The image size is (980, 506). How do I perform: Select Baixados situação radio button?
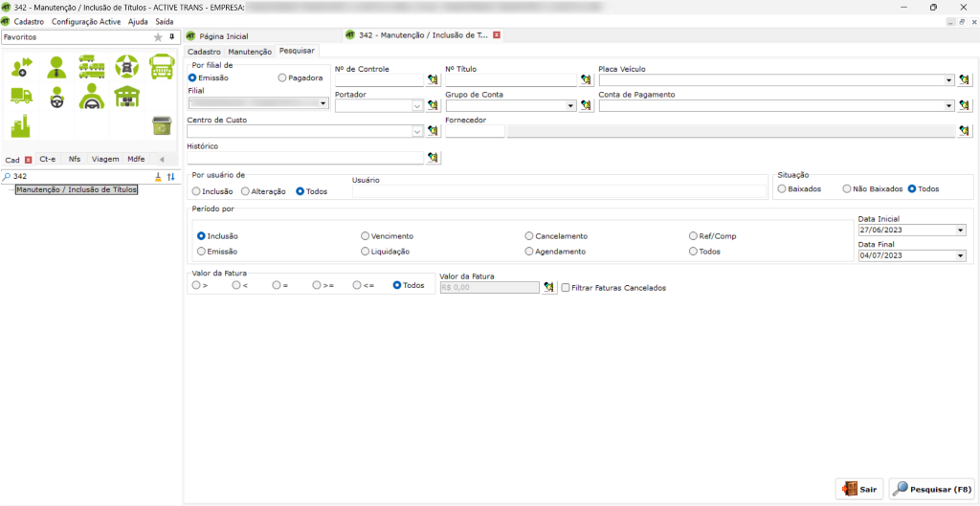tap(781, 188)
